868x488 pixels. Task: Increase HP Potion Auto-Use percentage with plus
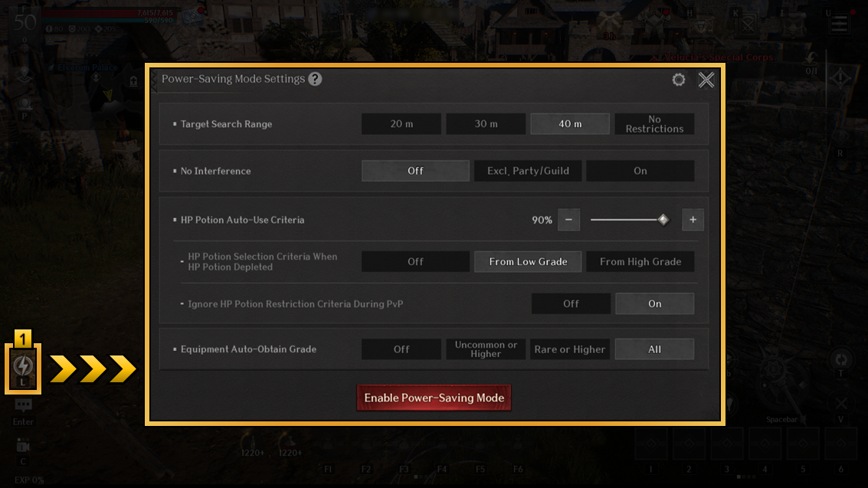click(x=693, y=220)
